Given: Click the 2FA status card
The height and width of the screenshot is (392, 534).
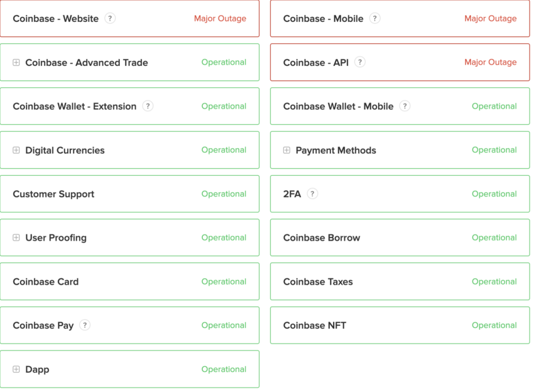Looking at the screenshot, I should 400,193.
